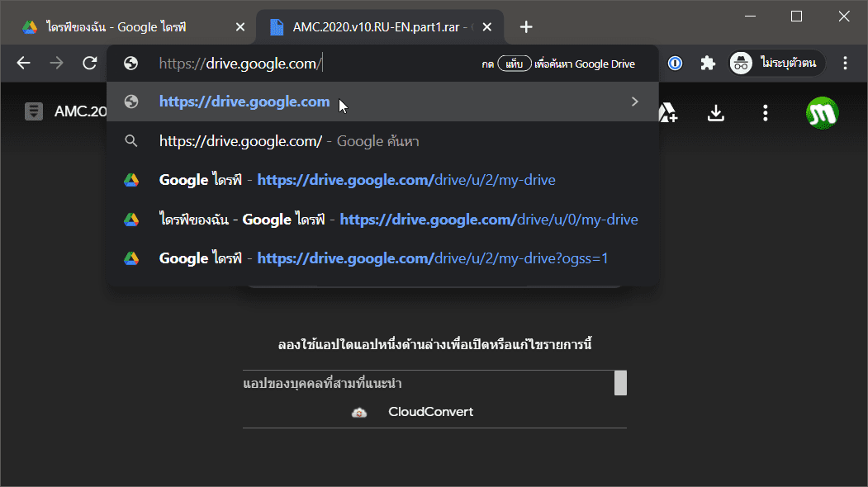The height and width of the screenshot is (487, 868).
Task: Minimize the Chrome window
Action: (750, 16)
